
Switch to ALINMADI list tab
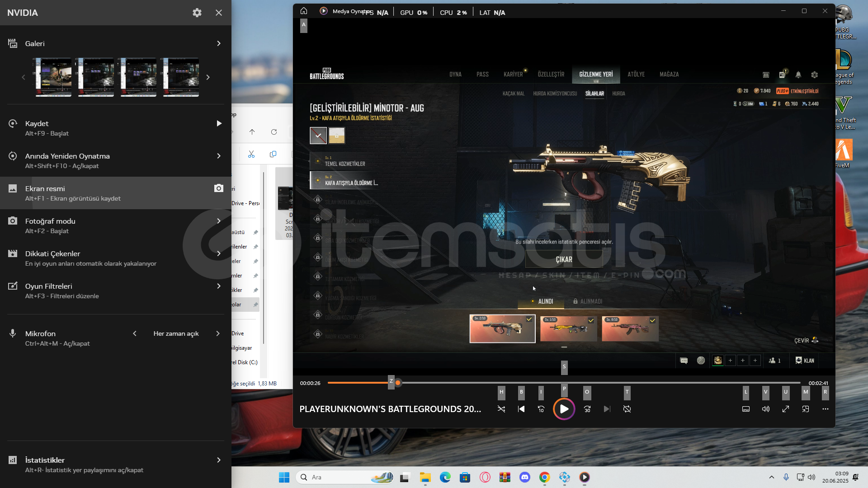pyautogui.click(x=588, y=301)
